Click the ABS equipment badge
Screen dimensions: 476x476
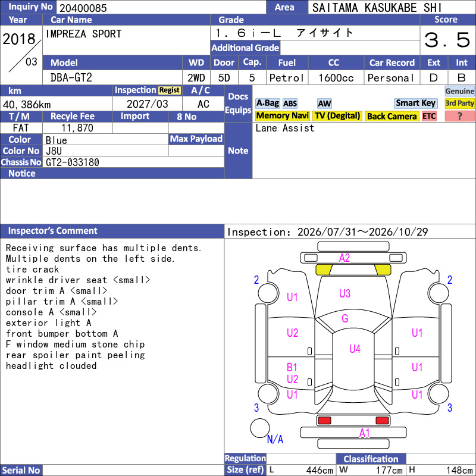290,104
